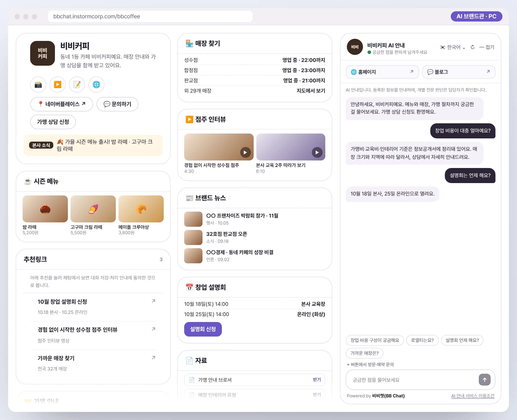Download 가맹 안내 브로셔 via 받기
This screenshot has width=517, height=420.
[x=317, y=380]
